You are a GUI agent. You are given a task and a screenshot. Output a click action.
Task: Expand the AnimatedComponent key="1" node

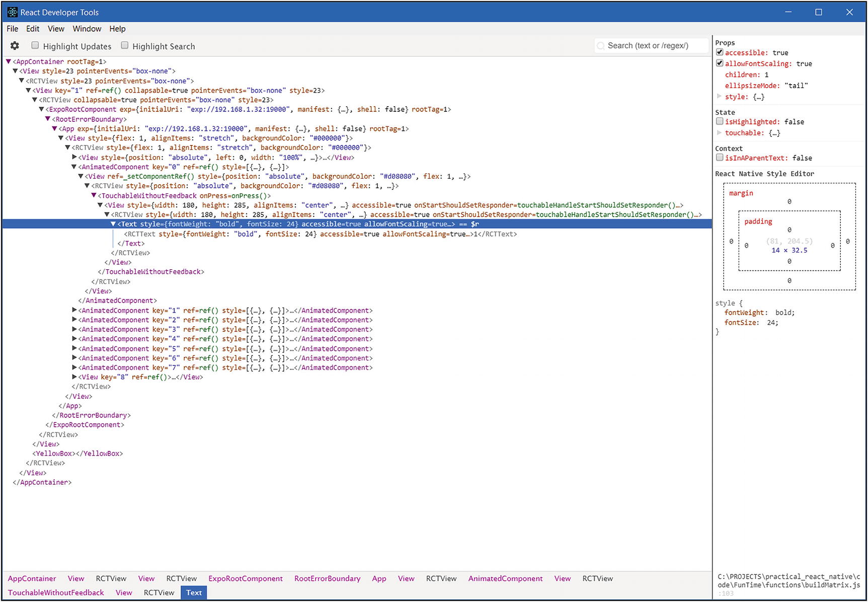coord(74,310)
